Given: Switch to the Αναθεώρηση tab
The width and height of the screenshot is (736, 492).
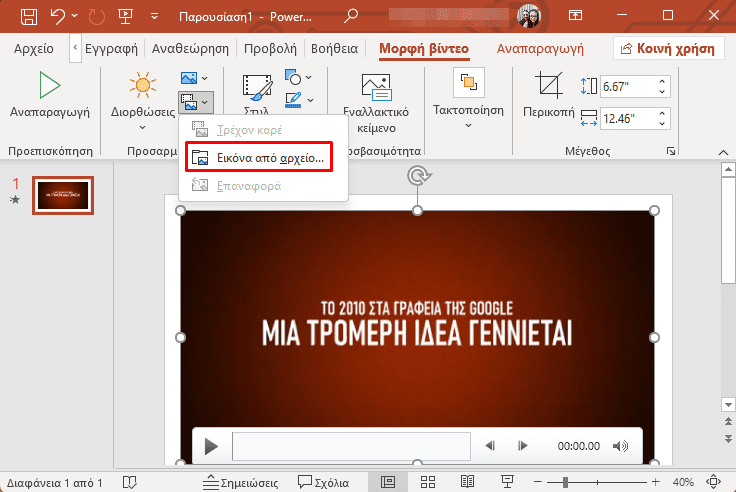Looking at the screenshot, I should pyautogui.click(x=190, y=48).
